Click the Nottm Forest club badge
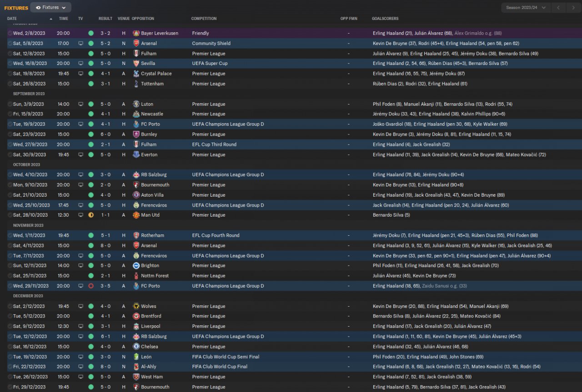The width and height of the screenshot is (582, 392). click(x=136, y=276)
